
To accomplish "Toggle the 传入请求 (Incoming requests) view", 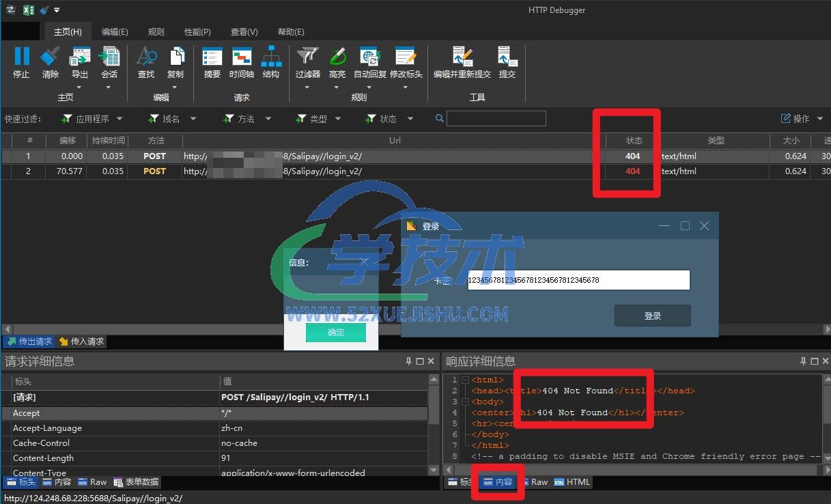I will click(82, 341).
